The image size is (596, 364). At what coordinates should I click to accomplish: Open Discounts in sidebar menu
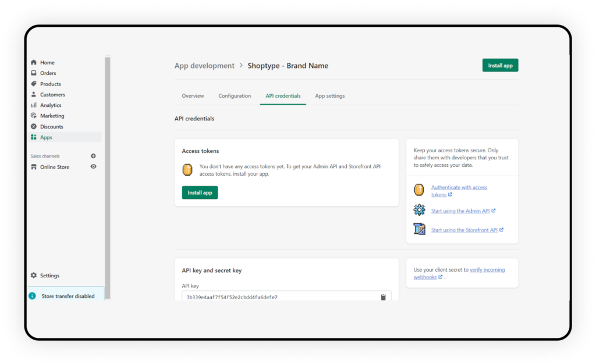51,126
